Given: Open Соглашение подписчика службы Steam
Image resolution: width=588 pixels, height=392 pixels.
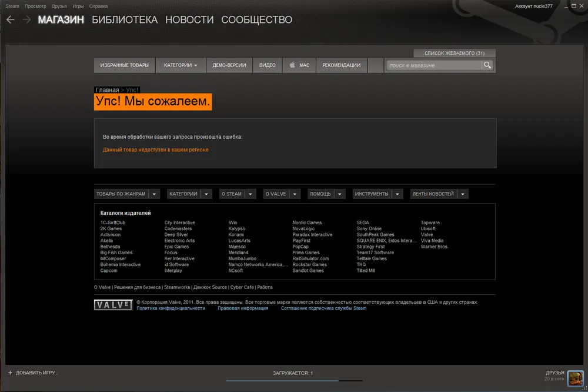Looking at the screenshot, I should pos(323,308).
